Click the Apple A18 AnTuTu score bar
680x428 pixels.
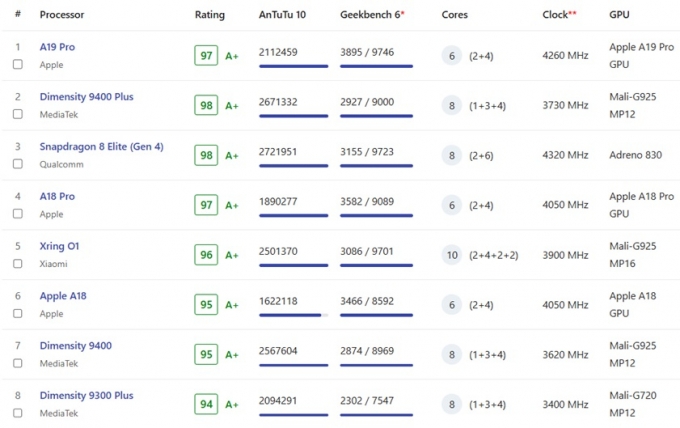pyautogui.click(x=294, y=315)
